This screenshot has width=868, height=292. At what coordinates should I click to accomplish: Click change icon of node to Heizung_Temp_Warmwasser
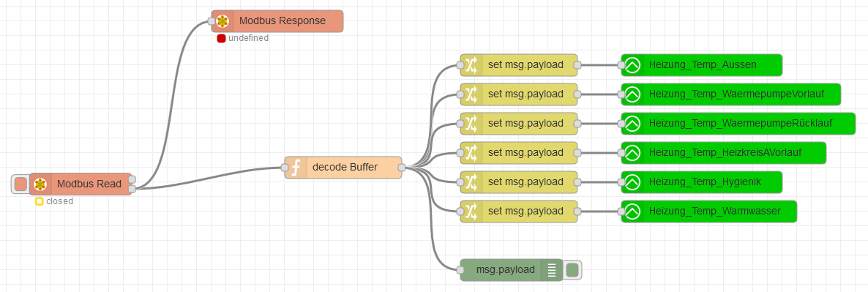471,211
